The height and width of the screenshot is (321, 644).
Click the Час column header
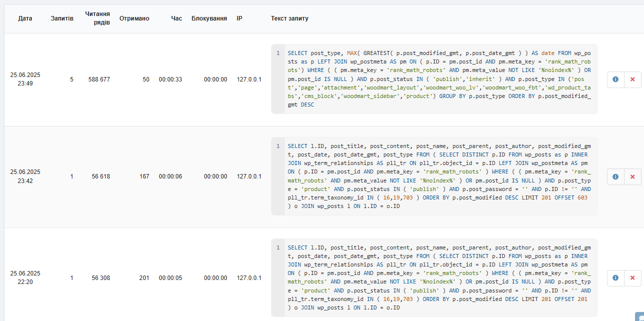tap(177, 18)
